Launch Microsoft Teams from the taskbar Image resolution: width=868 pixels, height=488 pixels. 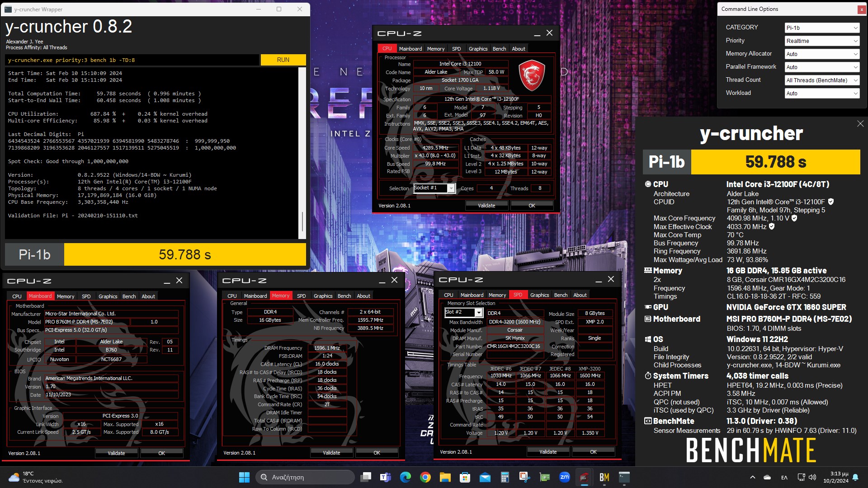(x=386, y=477)
